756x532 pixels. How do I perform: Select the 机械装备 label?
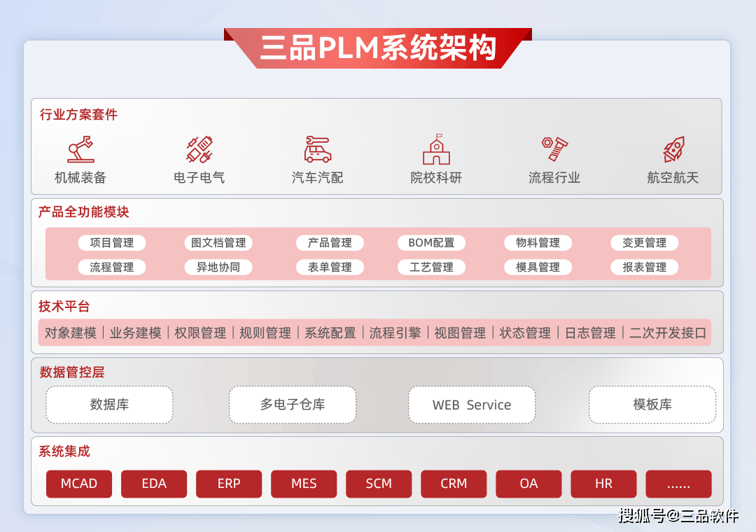80,178
